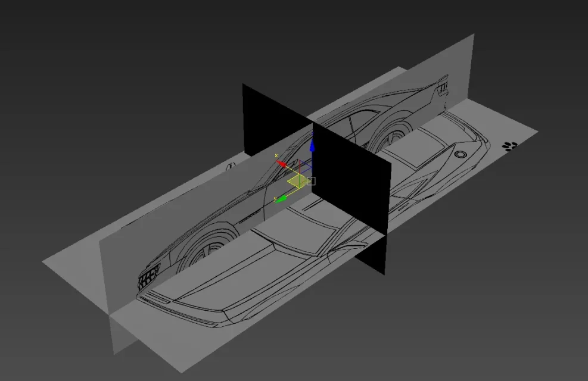Click the front bumper in the top-view blueprint
Viewport: 588px width, 381px height.
(179, 310)
